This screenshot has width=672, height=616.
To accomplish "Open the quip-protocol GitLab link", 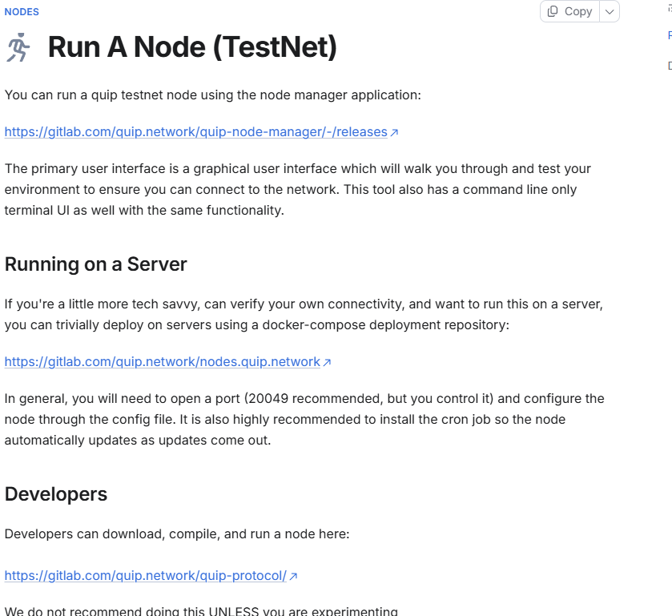I will pos(146,576).
